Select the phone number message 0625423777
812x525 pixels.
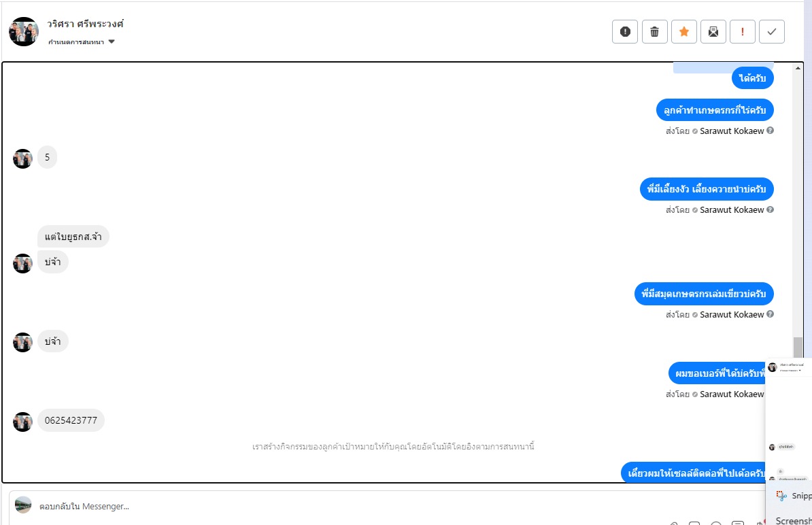pyautogui.click(x=71, y=420)
